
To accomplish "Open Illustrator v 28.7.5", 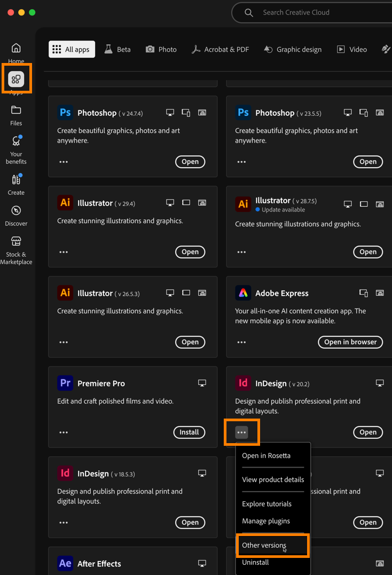I will coord(368,252).
